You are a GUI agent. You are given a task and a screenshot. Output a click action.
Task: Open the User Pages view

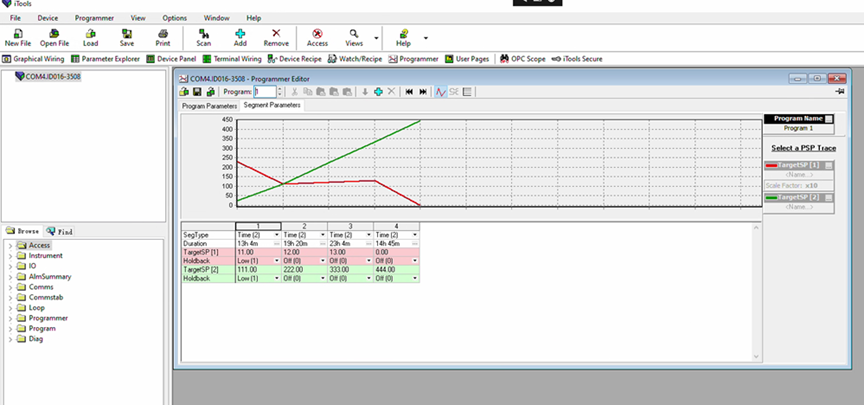467,59
